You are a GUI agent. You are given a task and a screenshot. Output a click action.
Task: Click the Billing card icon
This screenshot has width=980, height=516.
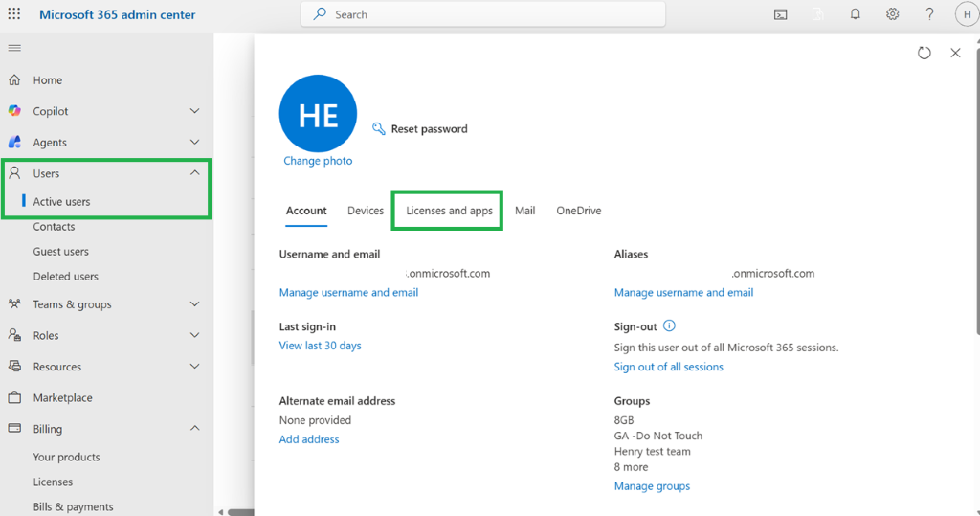14,429
